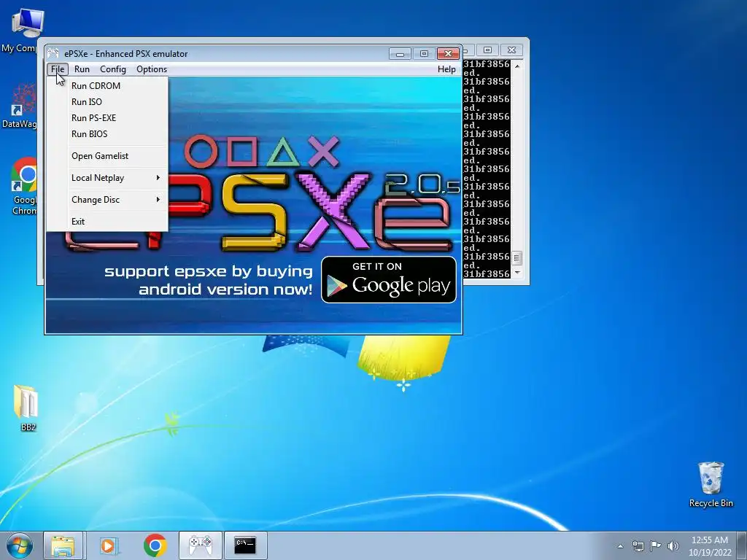Maximize the ePSXe window
This screenshot has height=560, width=747.
424,53
